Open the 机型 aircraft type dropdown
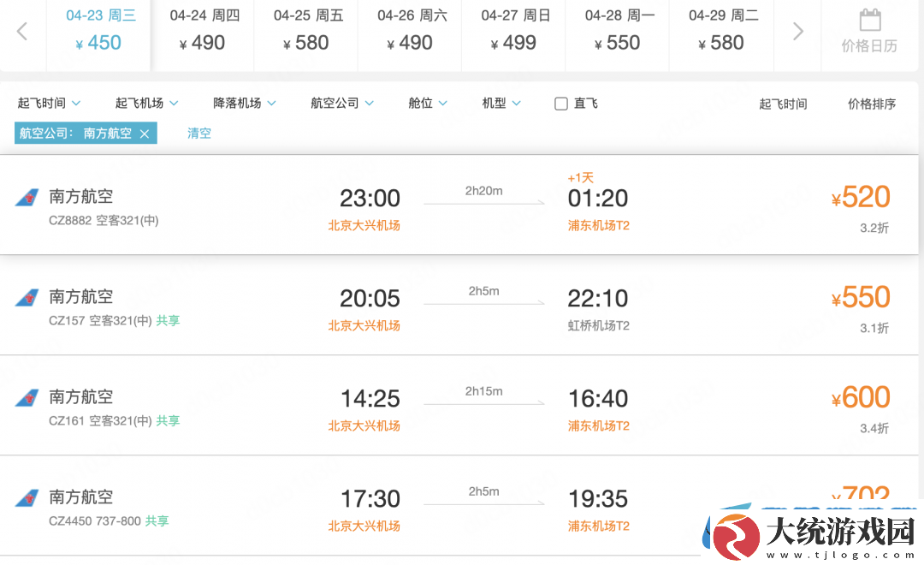The height and width of the screenshot is (565, 924). pyautogui.click(x=501, y=104)
